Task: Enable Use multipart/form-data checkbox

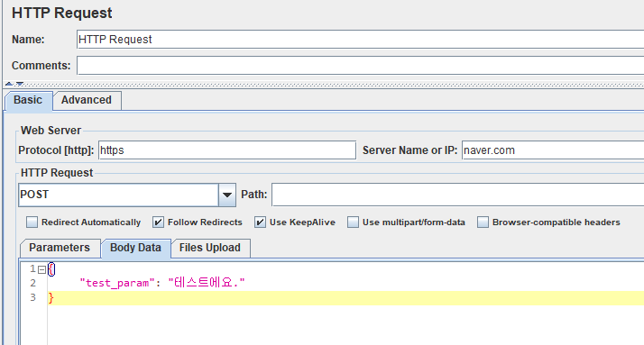Action: (x=353, y=222)
